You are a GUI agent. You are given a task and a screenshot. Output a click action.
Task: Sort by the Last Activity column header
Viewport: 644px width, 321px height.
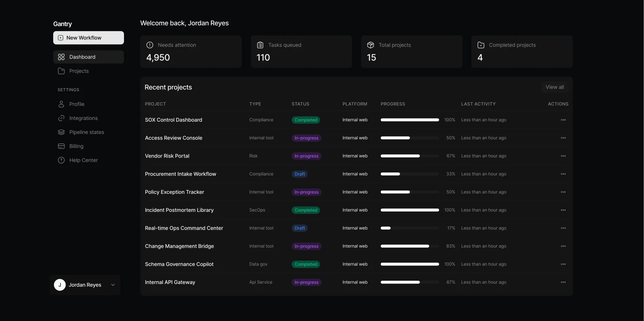478,104
